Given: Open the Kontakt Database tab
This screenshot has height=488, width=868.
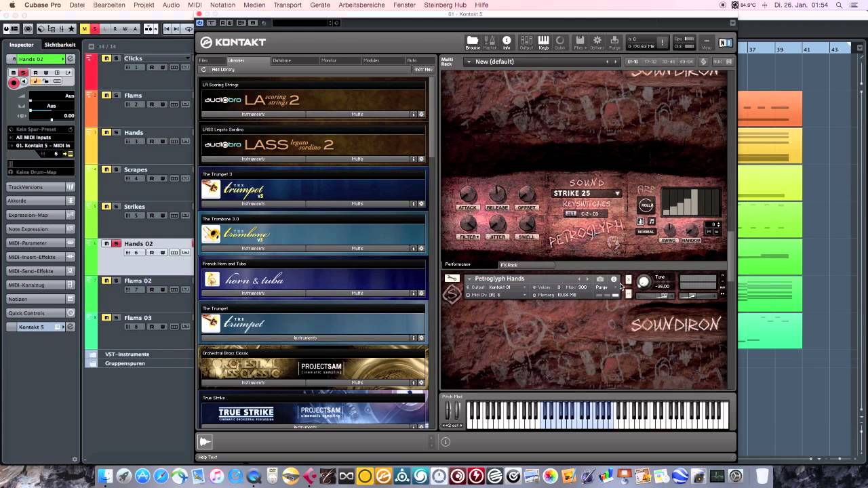Looking at the screenshot, I should click(282, 60).
